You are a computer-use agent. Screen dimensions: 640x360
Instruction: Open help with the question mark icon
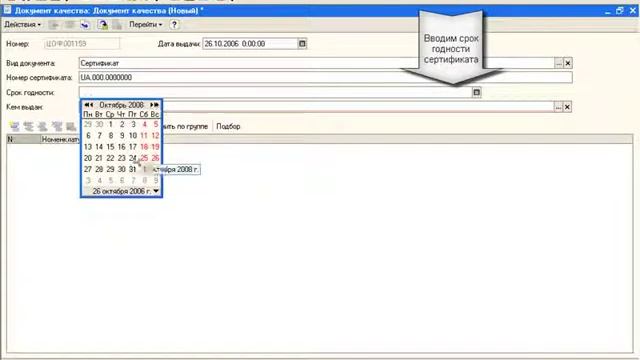click(x=174, y=24)
